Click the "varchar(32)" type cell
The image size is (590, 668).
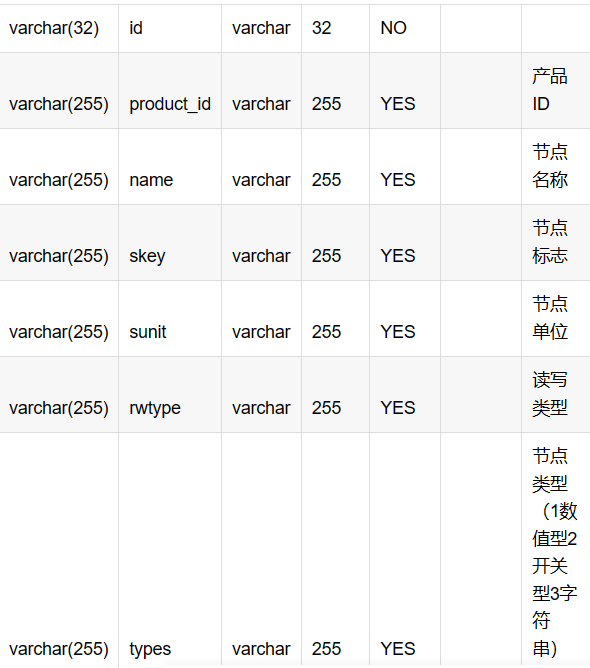point(59,29)
